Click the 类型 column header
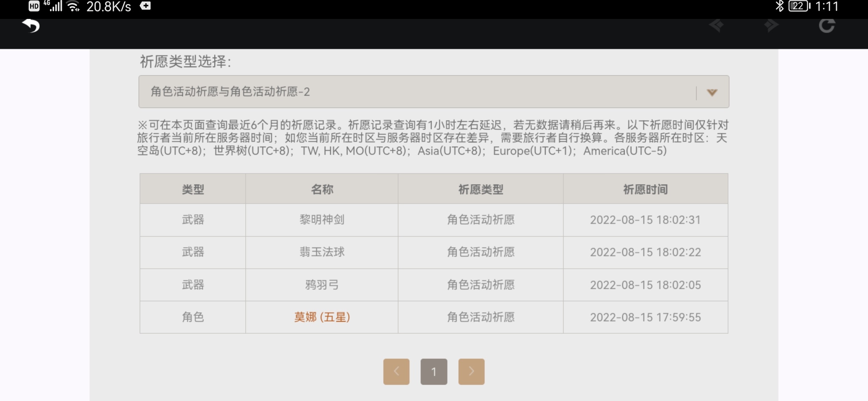868x401 pixels. 193,189
